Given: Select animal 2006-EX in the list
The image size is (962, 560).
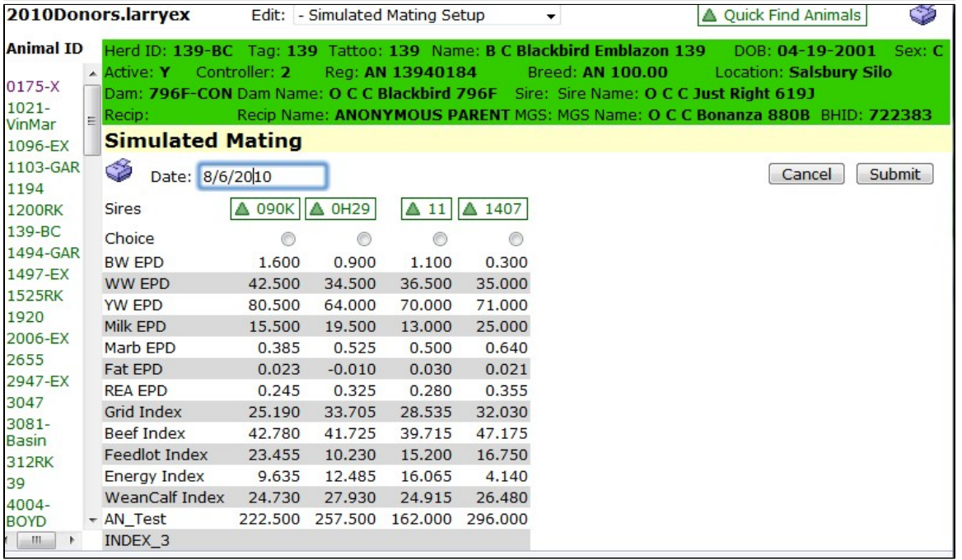Looking at the screenshot, I should (38, 338).
